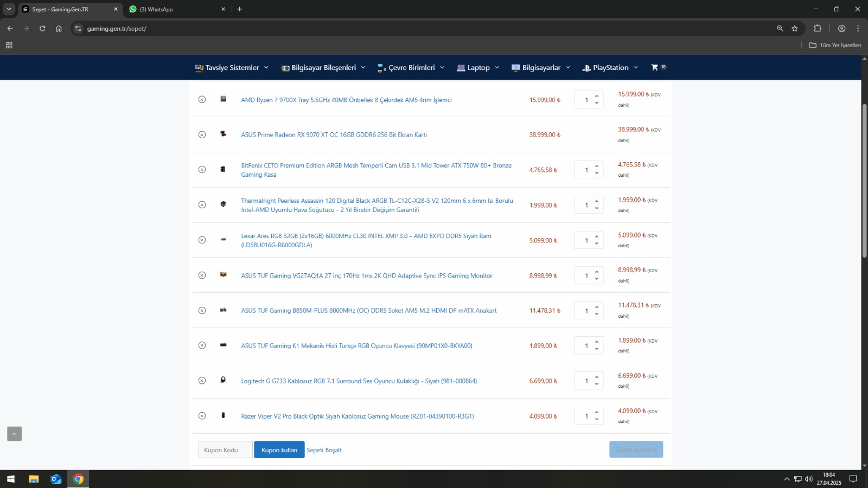
Task: Bookmark this page with star icon
Action: pyautogui.click(x=795, y=28)
